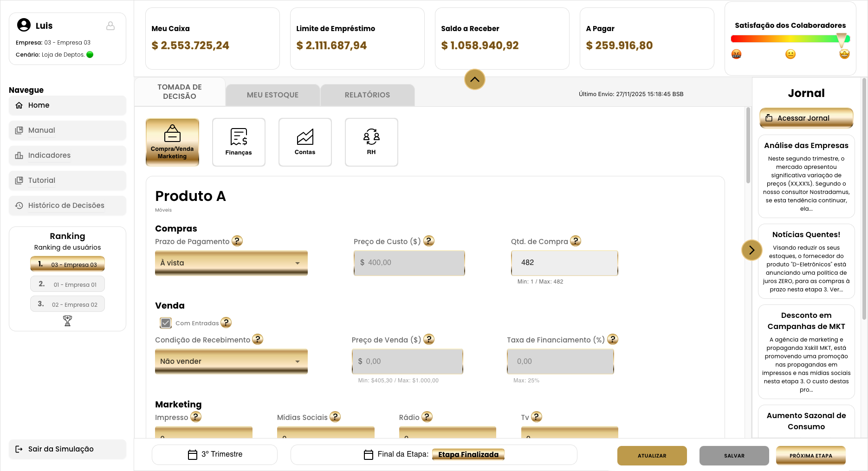Image resolution: width=868 pixels, height=471 pixels.
Task: Open the Análise das Empresas news card
Action: tap(806, 176)
